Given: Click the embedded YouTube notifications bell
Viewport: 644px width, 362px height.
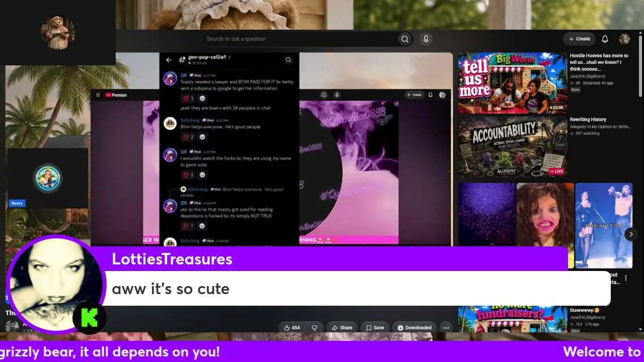Looking at the screenshot, I should 431,95.
